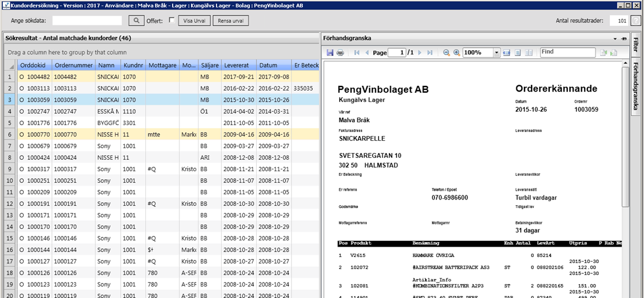This screenshot has width=644, height=298.
Task: Switch to single page view
Action: [x=518, y=52]
